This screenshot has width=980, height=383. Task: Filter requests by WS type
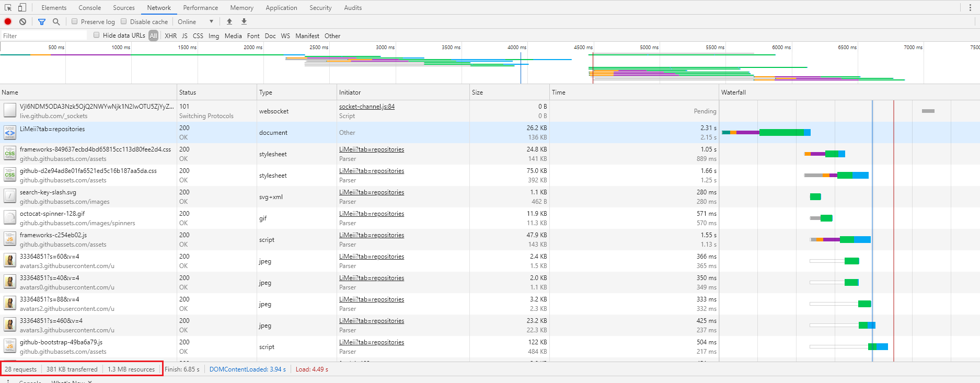(285, 36)
